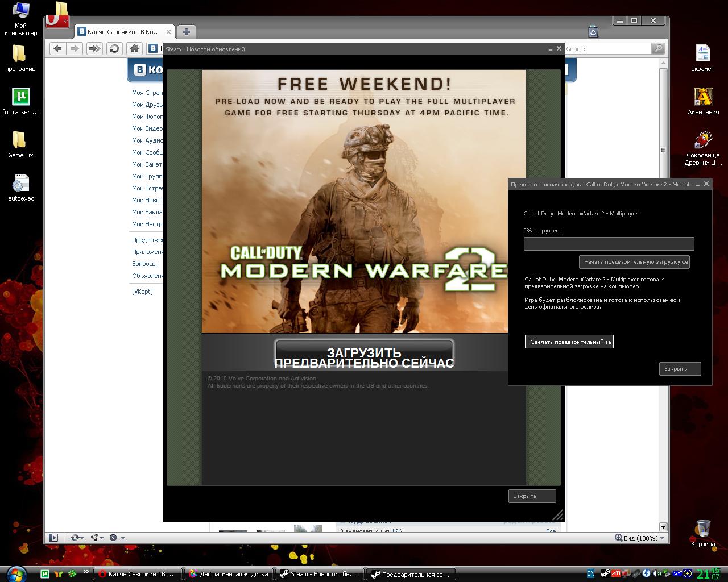728x582 pixels.
Task: Minimize the Steam news window
Action: tap(549, 49)
